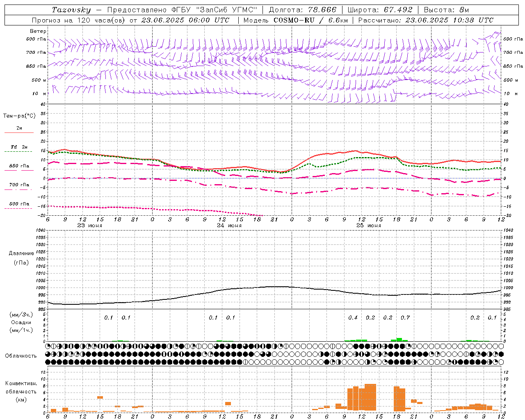Click the 24 июня date label
This screenshot has width=525, height=420.
click(x=229, y=226)
